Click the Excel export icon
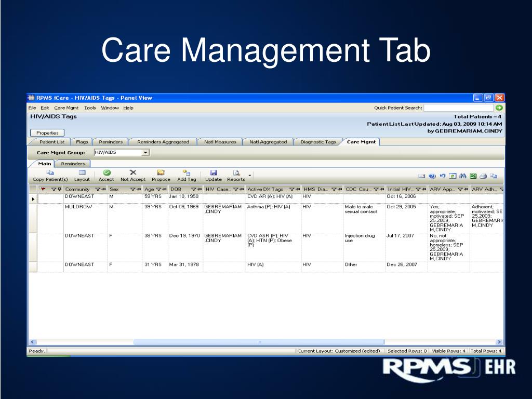The image size is (532, 399). point(473,176)
